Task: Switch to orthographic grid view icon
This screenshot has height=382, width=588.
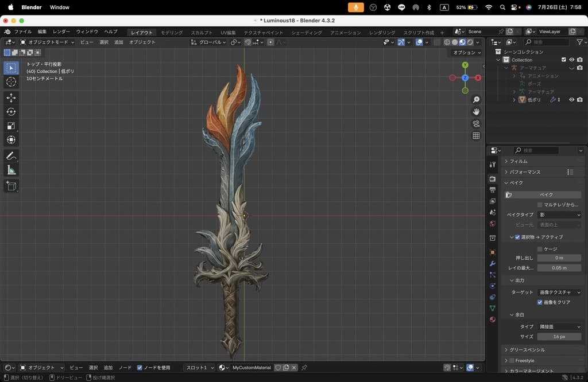Action: pyautogui.click(x=476, y=136)
